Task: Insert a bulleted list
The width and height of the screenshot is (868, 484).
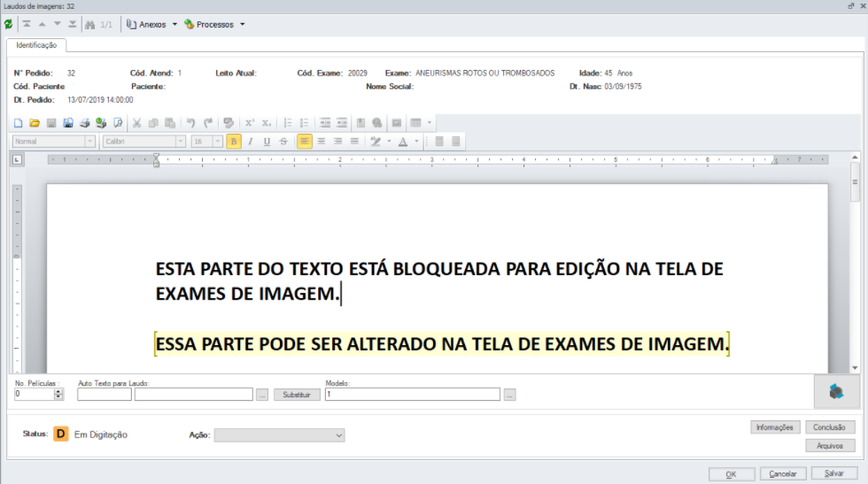Action: click(304, 123)
